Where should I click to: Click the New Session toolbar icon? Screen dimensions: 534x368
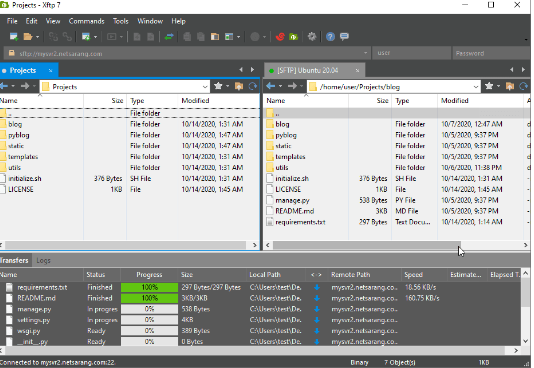coord(14,36)
